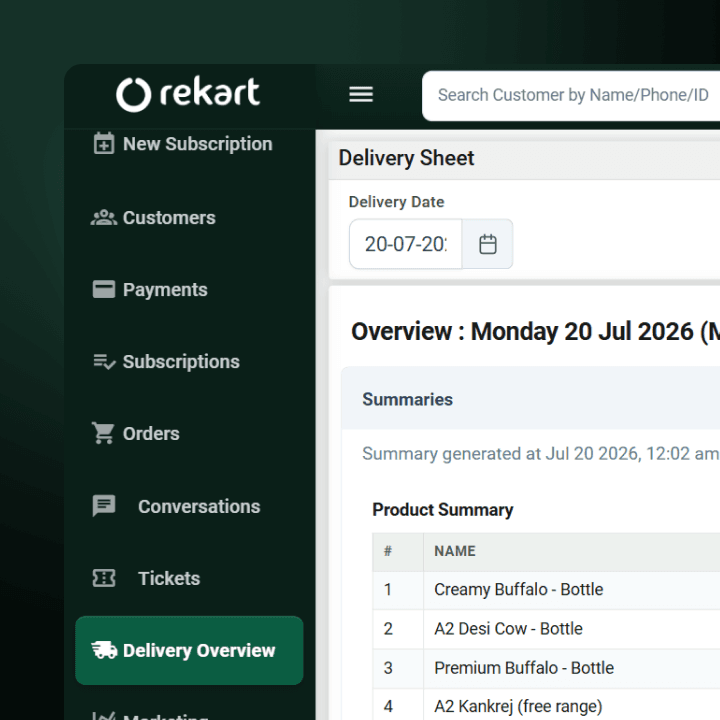Click the Payments card icon
The height and width of the screenshot is (720, 720).
[104, 289]
